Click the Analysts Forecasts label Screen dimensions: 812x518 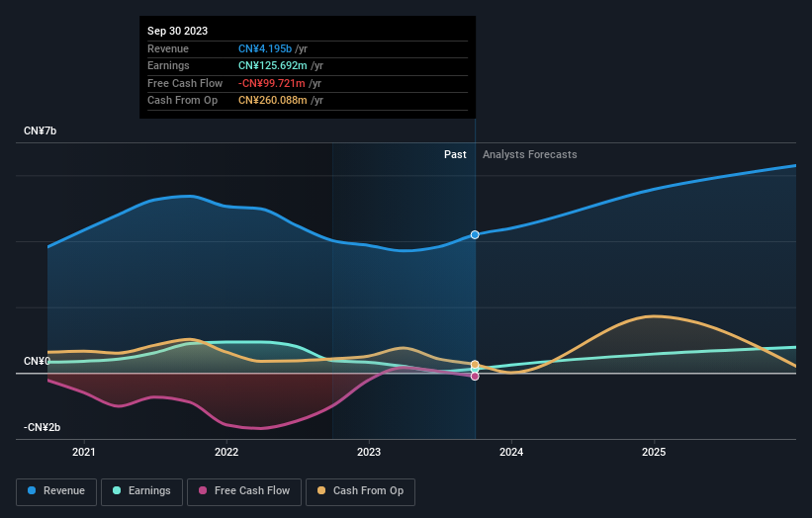coord(530,155)
